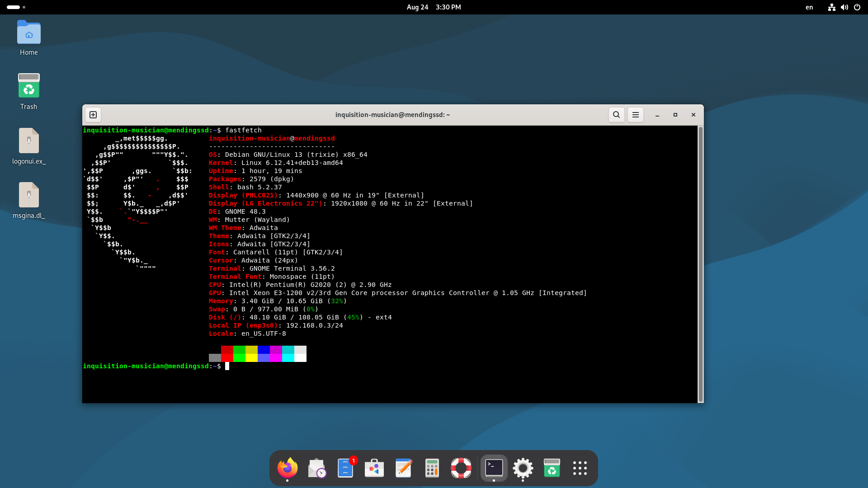Click the typed 'fastfetch' command text
The image size is (868, 488).
click(x=243, y=130)
